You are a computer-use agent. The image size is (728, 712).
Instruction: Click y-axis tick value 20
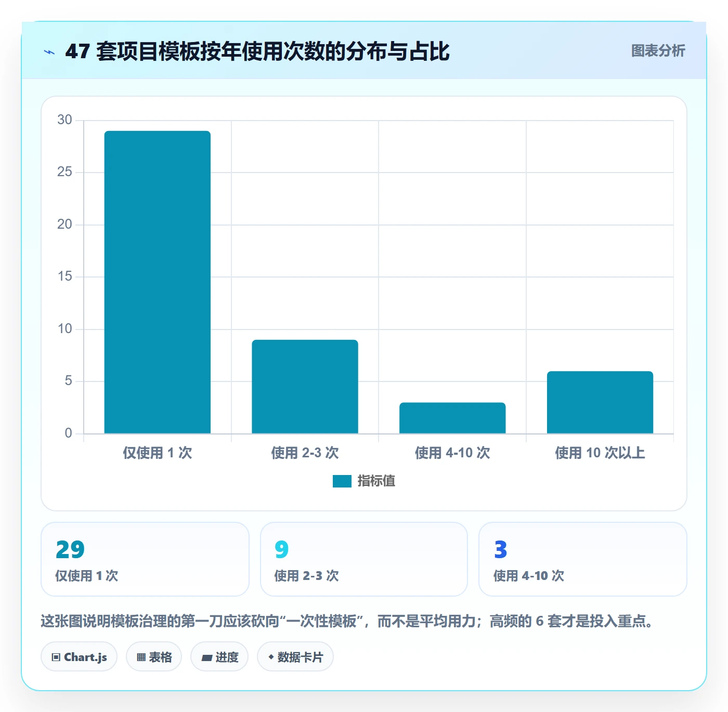click(x=64, y=224)
